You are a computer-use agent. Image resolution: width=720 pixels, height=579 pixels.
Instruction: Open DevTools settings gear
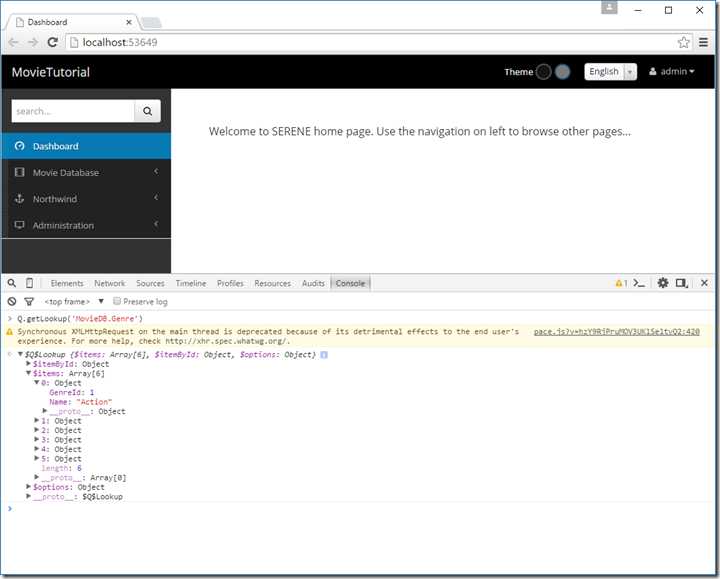point(663,283)
